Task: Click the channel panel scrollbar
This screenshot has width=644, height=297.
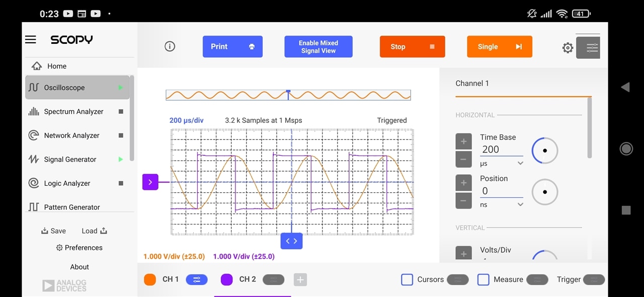Action: tap(590, 128)
